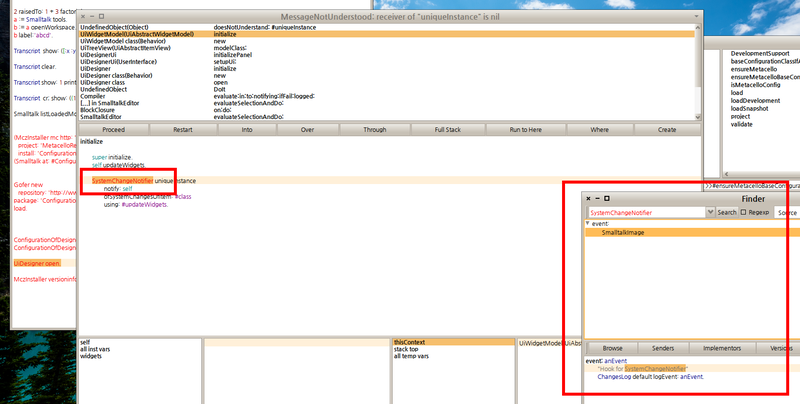
Task: Open the Finder search history dropdown
Action: click(x=710, y=213)
